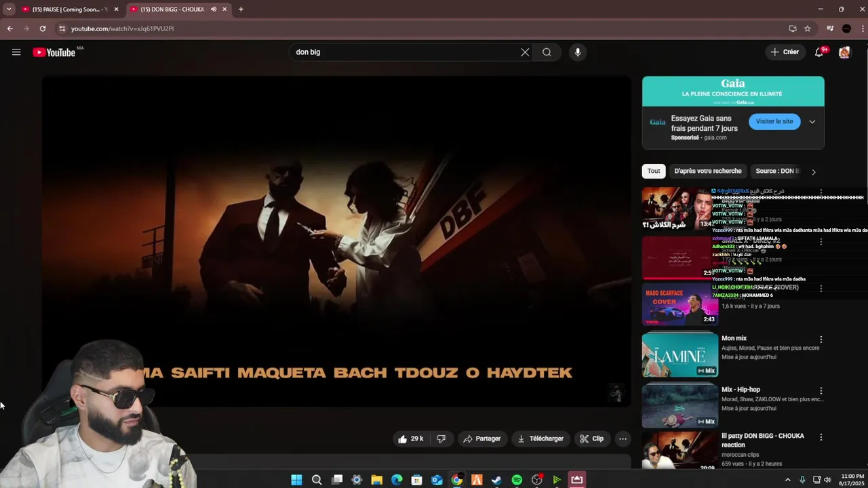Click the video player area
Image resolution: width=868 pixels, height=488 pixels.
click(336, 241)
